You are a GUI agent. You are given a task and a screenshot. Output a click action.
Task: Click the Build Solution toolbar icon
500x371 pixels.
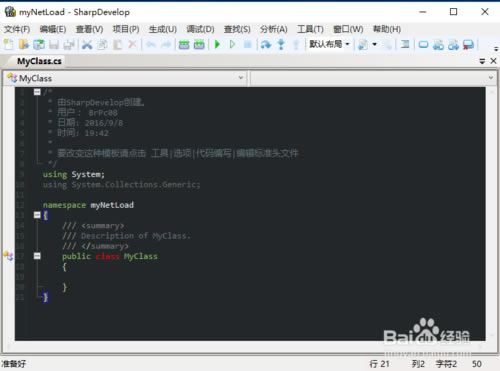pos(184,44)
